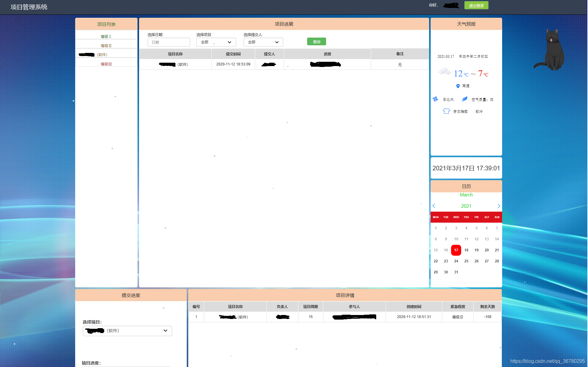Select calendar day 25
Screen dimensions: 588x367
click(x=466, y=261)
